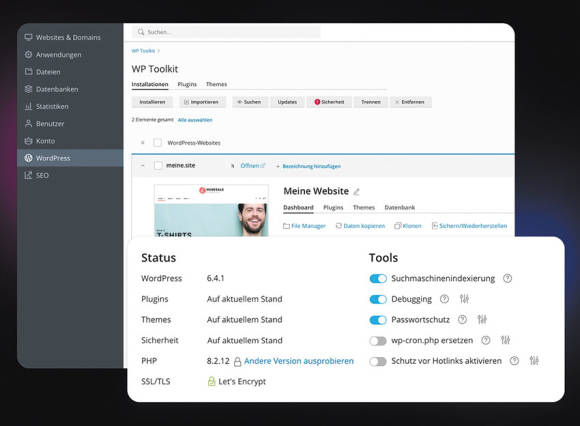Enable Schutz vor Hotlinks aktivieren toggle

point(378,361)
